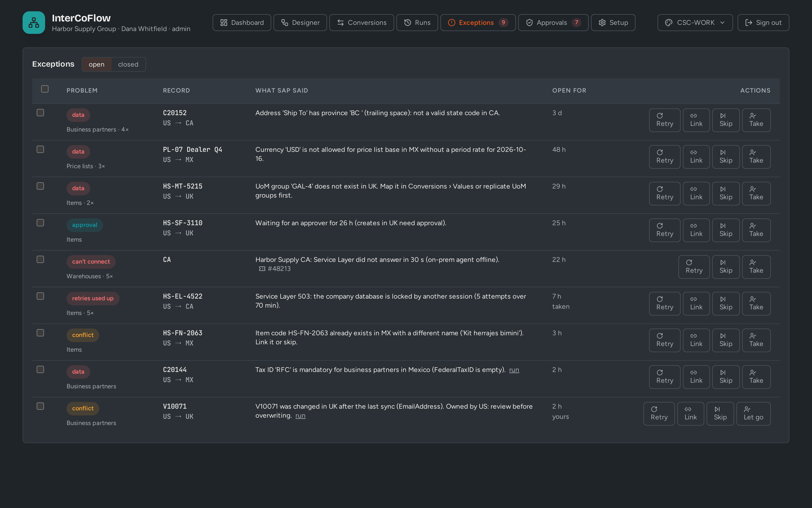Link the PL-07 Dealer Q4 record
812x508 pixels.
tap(696, 157)
